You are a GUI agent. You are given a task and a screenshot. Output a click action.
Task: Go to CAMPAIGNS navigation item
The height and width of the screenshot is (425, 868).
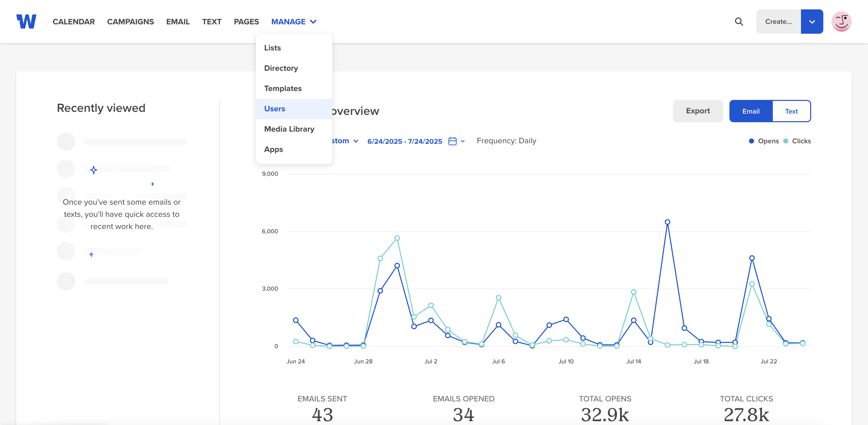[x=130, y=22]
